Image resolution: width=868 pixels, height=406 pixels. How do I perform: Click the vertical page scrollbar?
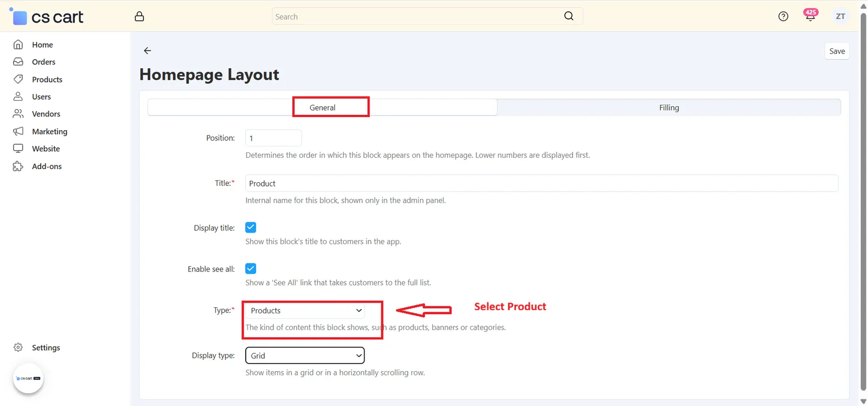(863, 202)
